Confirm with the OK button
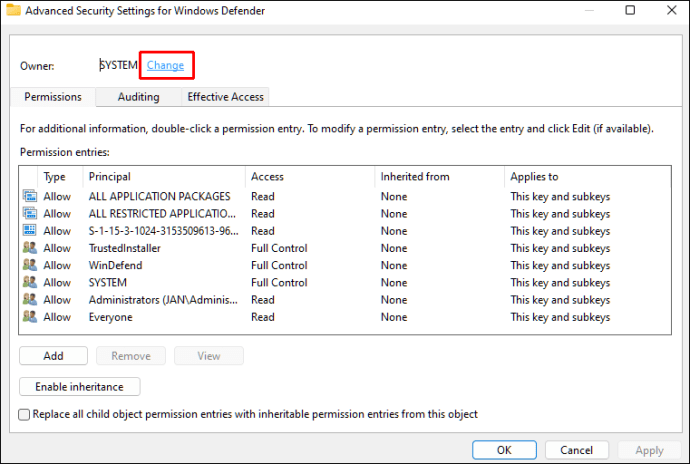Viewport: 690px width, 464px height. point(504,450)
